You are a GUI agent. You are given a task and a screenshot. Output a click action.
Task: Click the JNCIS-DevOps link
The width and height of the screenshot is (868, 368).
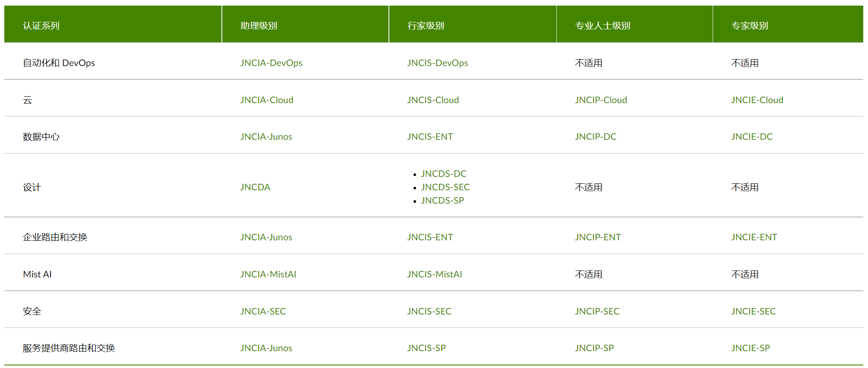(437, 63)
